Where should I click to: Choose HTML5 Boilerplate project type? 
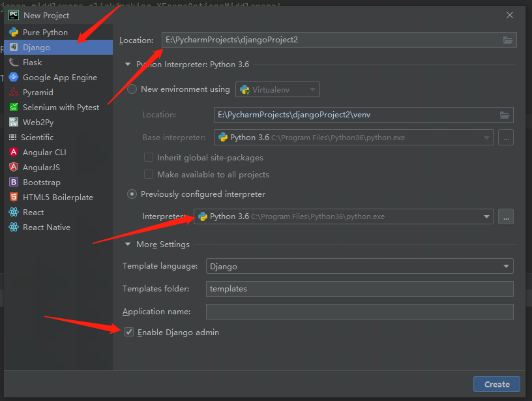[x=59, y=197]
